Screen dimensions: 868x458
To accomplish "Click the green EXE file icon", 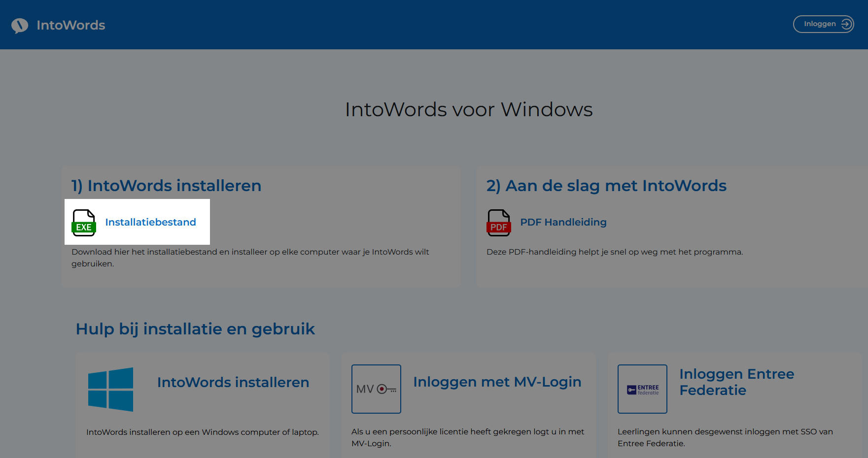I will (x=84, y=223).
